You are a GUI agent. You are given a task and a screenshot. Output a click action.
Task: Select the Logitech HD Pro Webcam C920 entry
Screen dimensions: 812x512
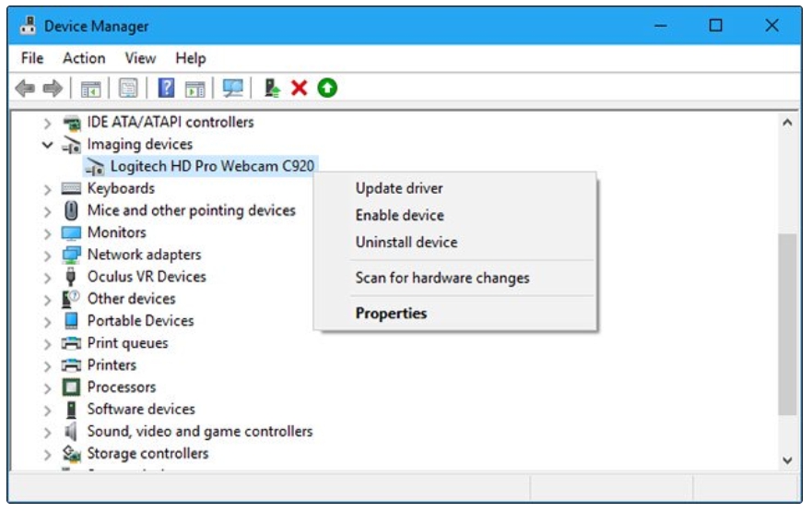[213, 166]
